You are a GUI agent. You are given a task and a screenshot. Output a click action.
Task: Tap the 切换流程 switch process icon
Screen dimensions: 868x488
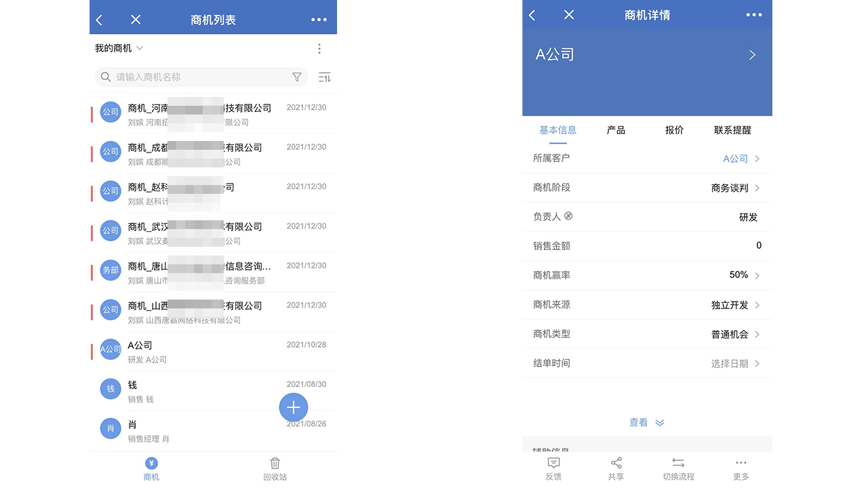678,464
